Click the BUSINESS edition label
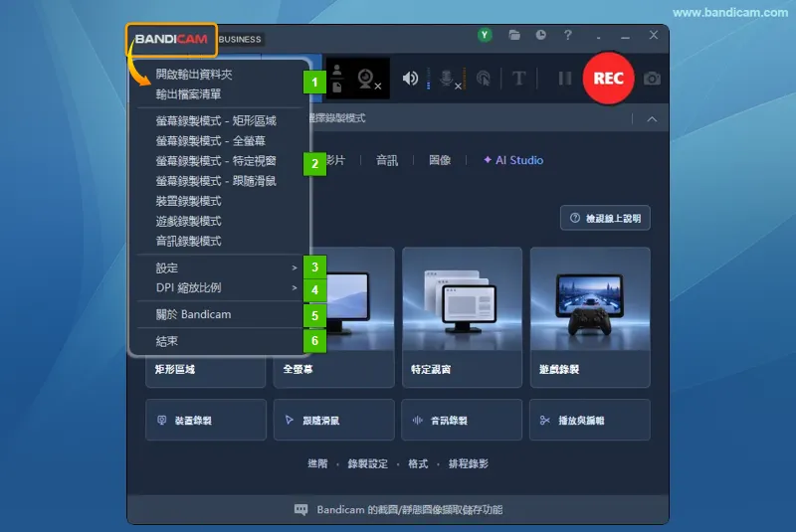The width and height of the screenshot is (796, 532). click(x=240, y=40)
